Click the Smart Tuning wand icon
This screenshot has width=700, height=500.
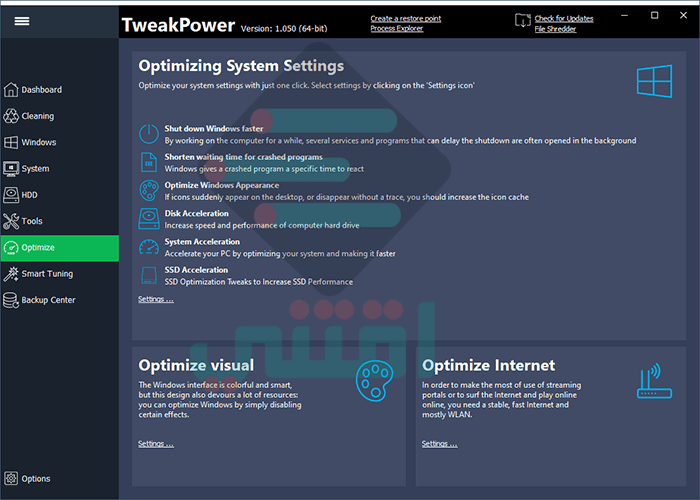point(11,274)
